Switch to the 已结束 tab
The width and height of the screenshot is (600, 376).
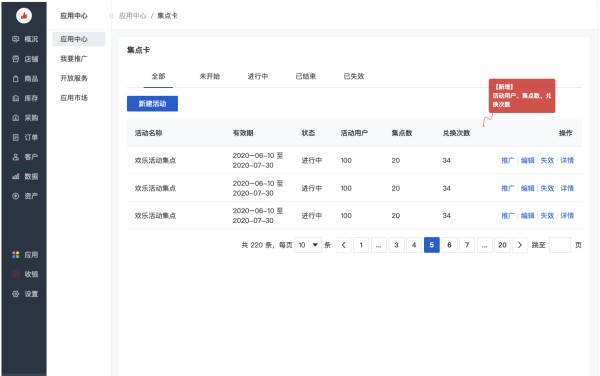pyautogui.click(x=306, y=76)
